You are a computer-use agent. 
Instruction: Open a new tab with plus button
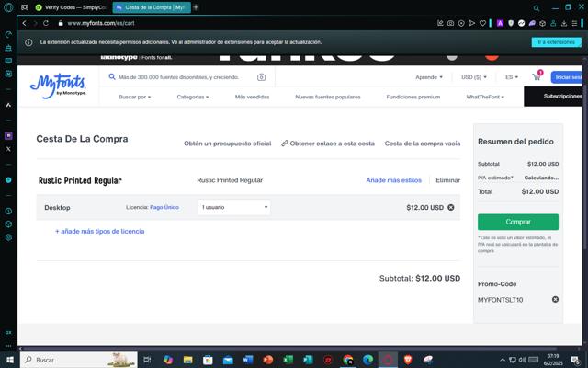196,7
